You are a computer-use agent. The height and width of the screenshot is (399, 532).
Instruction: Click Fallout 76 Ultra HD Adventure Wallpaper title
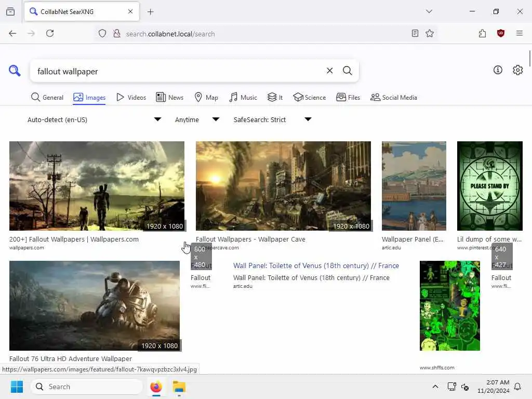[71, 358]
